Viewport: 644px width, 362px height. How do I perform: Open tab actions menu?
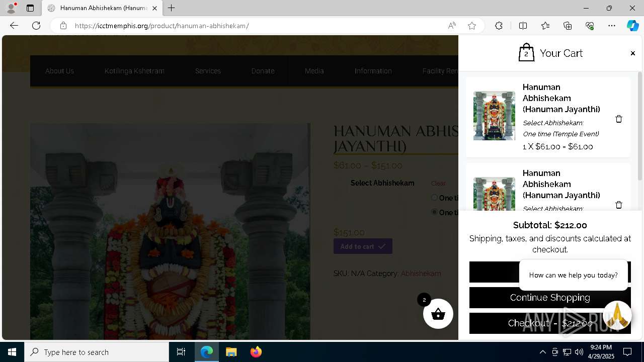pyautogui.click(x=30, y=8)
